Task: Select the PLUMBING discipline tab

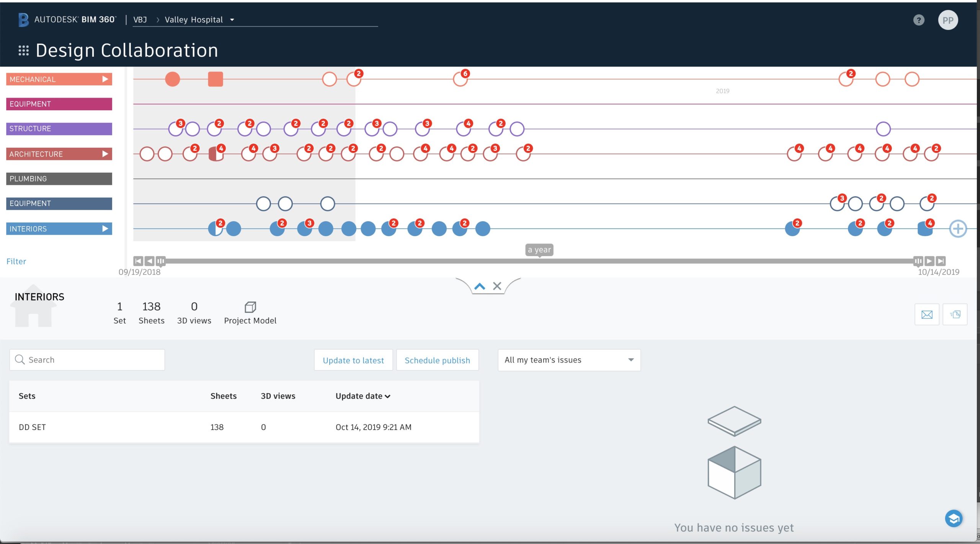Action: [x=60, y=178]
